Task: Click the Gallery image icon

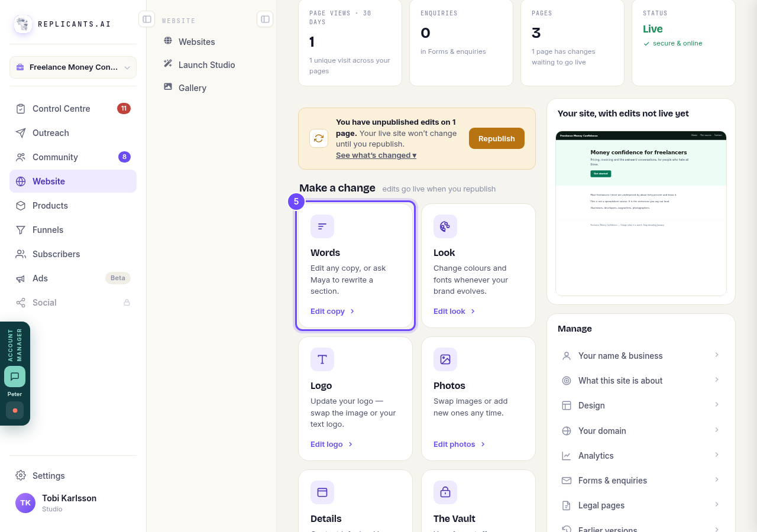Action: (168, 87)
